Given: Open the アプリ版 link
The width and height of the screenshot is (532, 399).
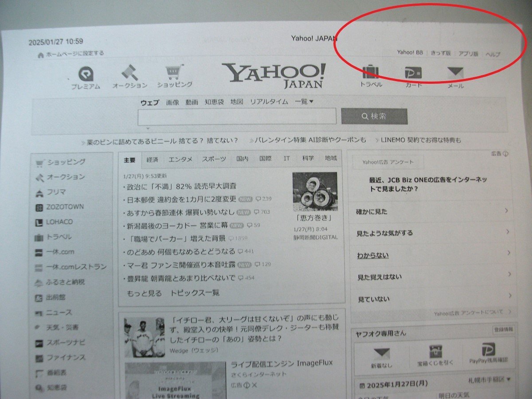Looking at the screenshot, I should click(468, 54).
